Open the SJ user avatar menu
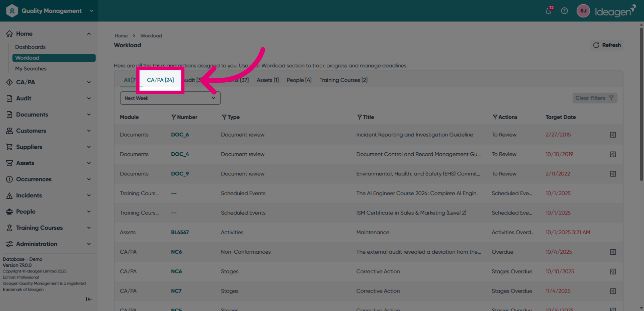This screenshot has width=644, height=311. [583, 11]
